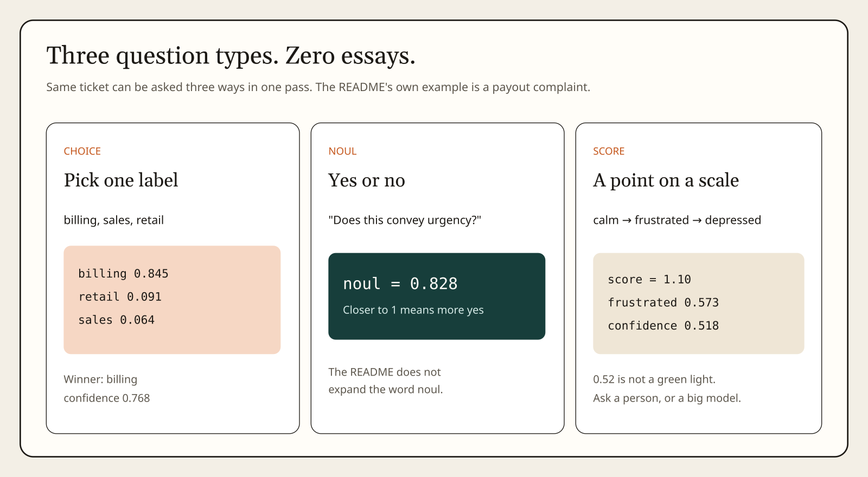Click 'Closer to 1 means more yes'

(x=413, y=310)
